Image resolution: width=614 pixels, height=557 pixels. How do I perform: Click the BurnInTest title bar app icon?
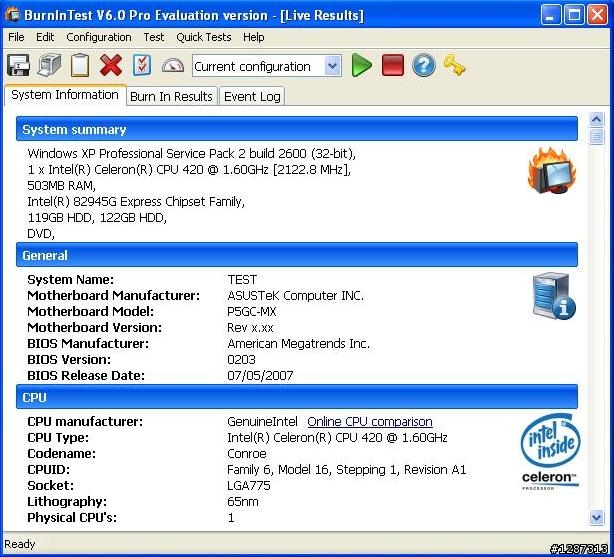13,15
